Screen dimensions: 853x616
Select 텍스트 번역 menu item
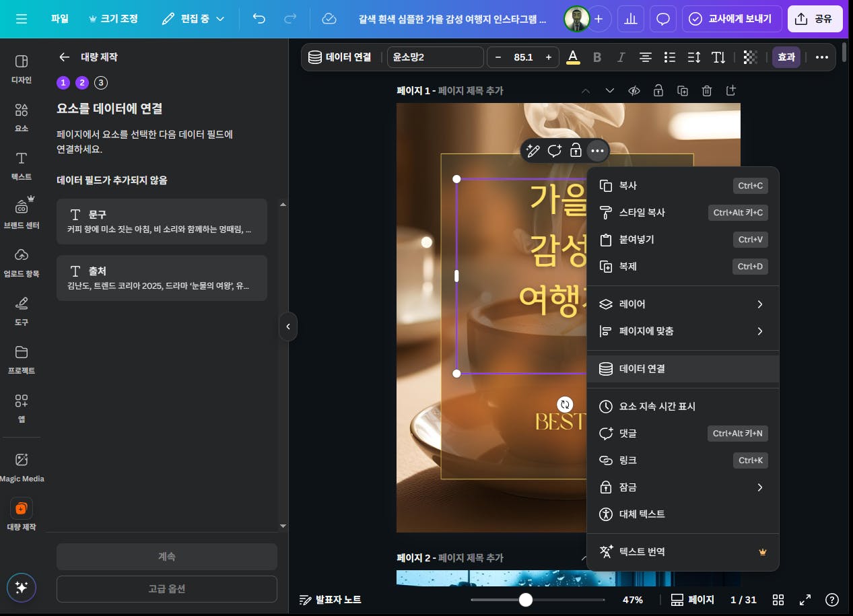click(683, 552)
